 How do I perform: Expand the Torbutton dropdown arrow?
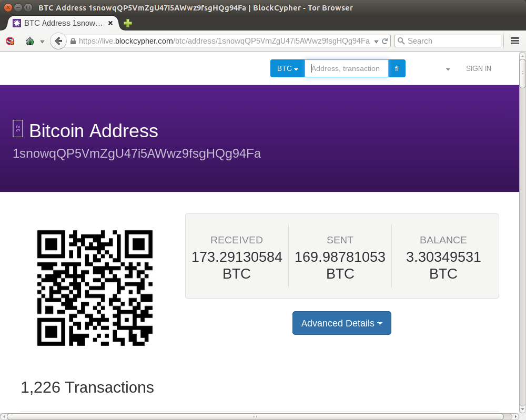[42, 42]
